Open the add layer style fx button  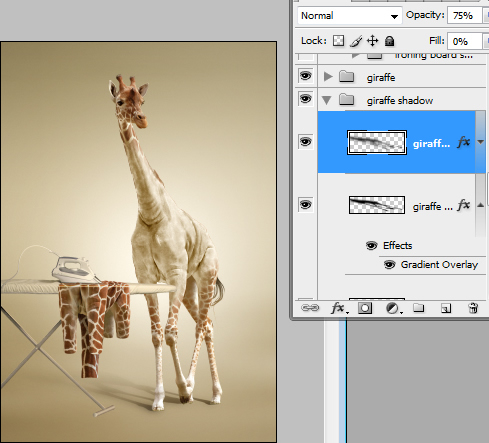[x=339, y=308]
